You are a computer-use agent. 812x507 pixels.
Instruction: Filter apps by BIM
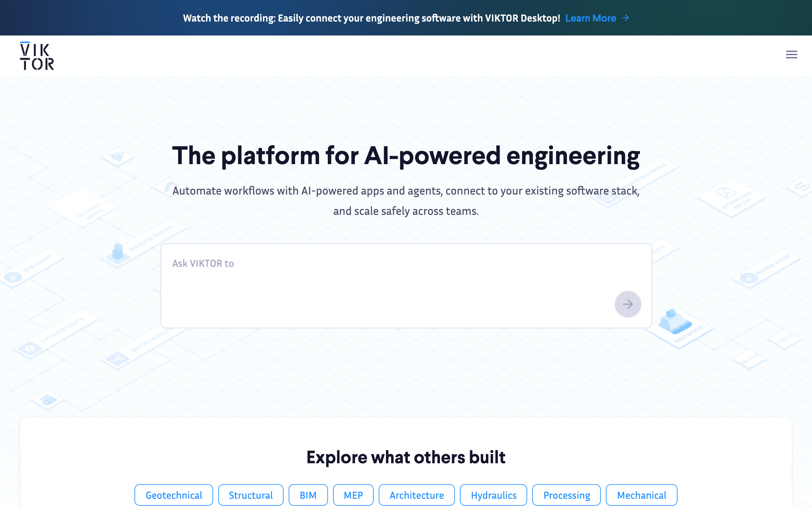tap(308, 495)
